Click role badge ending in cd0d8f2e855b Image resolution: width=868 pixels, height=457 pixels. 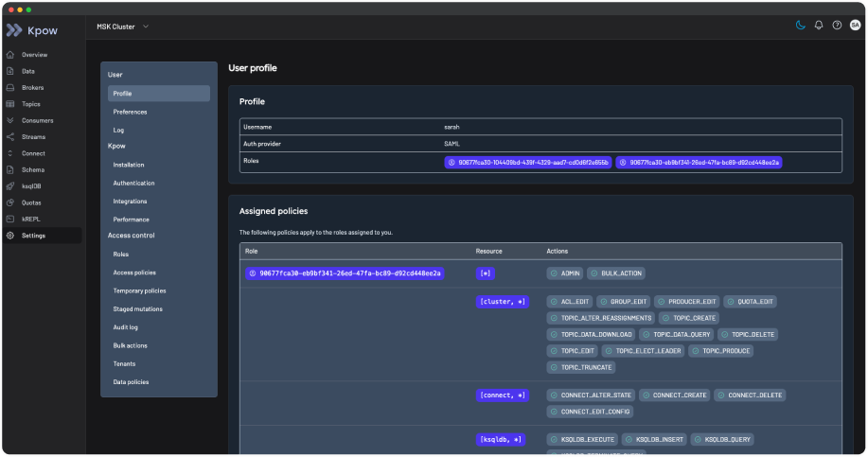527,163
